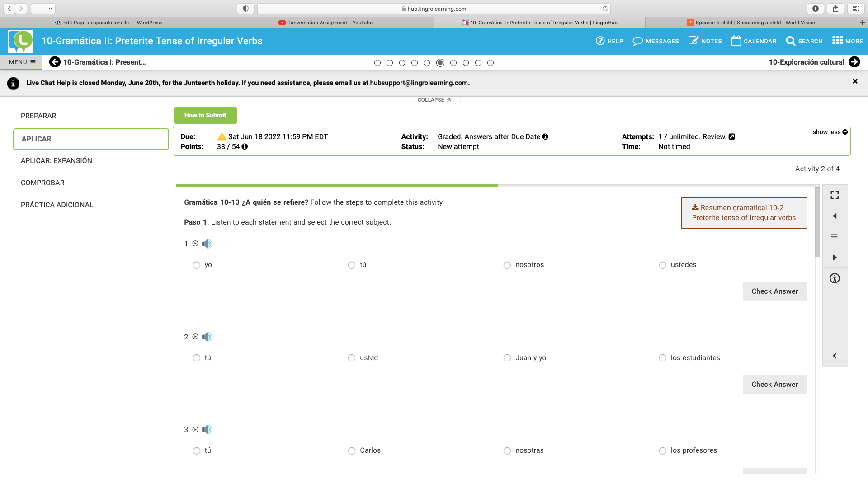868x488 pixels.
Task: Select 'yo' for question 1
Action: [x=196, y=265]
